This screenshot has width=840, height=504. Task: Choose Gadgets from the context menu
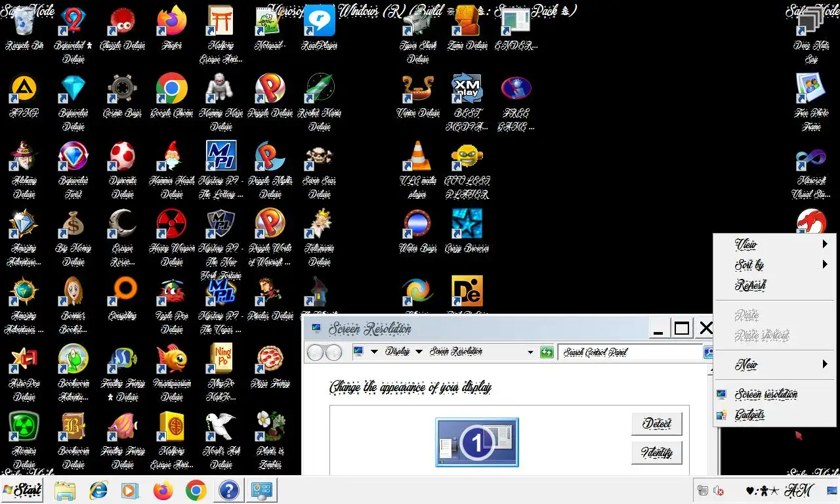pos(774,415)
